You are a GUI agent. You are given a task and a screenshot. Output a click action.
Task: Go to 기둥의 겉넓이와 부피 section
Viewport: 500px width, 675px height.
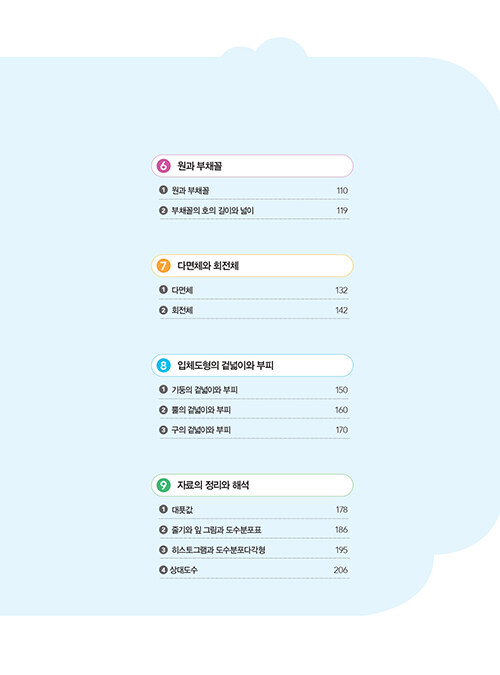205,390
